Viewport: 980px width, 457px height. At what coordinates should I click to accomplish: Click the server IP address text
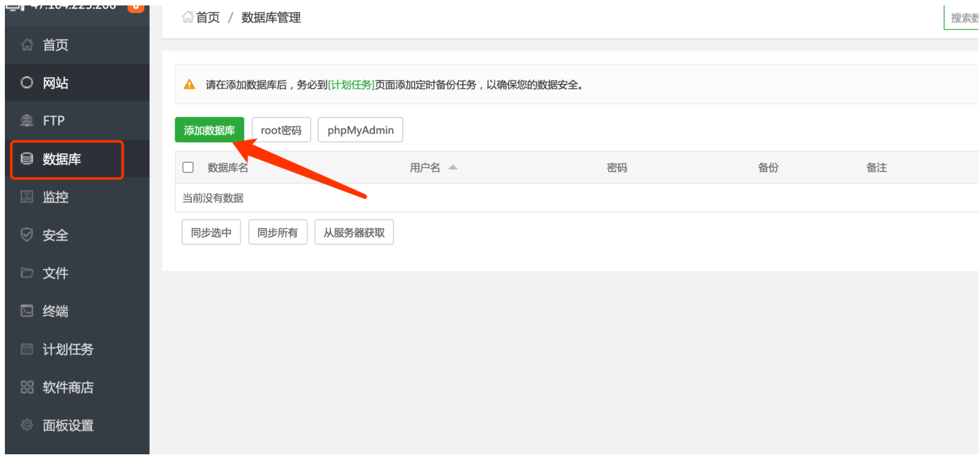tap(74, 8)
